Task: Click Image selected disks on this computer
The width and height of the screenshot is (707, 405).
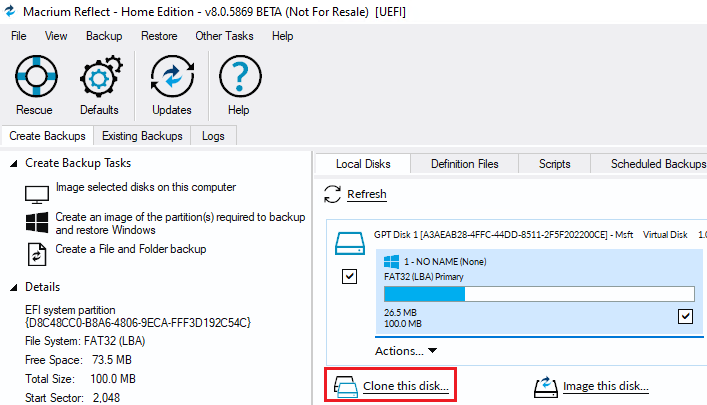Action: click(146, 187)
